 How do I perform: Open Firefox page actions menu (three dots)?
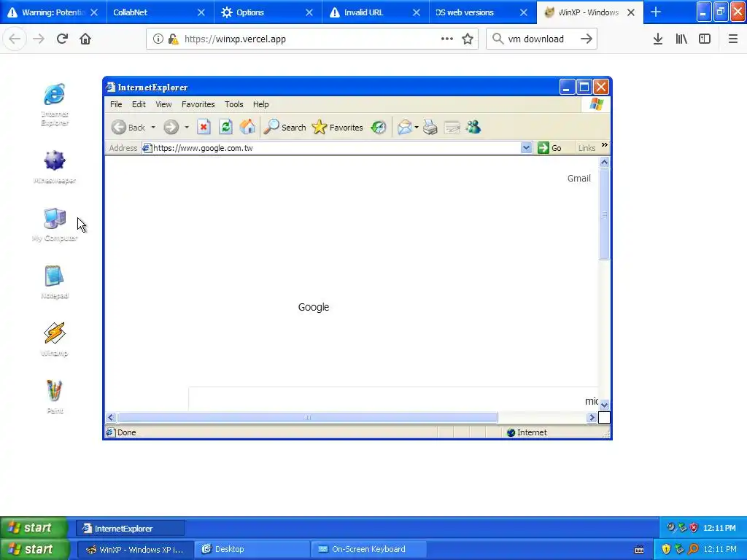pos(447,39)
